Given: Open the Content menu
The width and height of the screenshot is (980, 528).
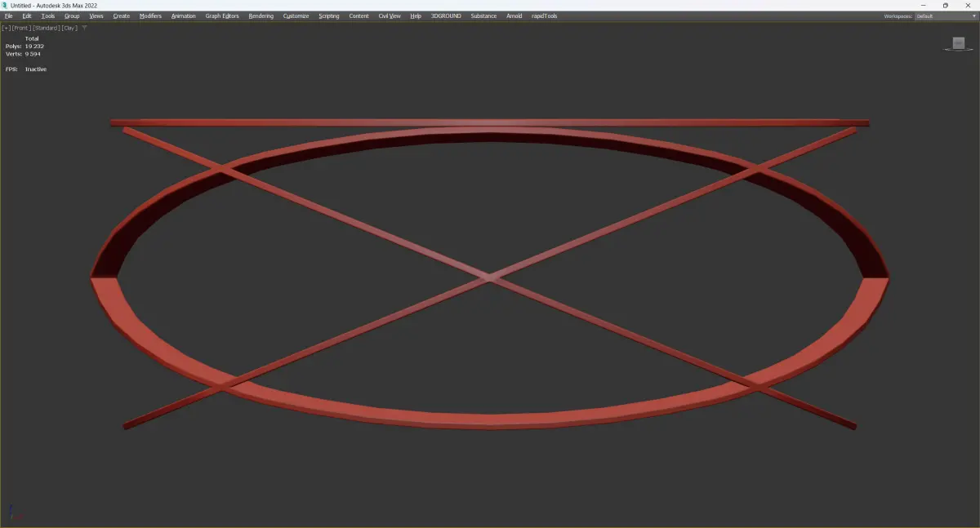Looking at the screenshot, I should tap(359, 16).
